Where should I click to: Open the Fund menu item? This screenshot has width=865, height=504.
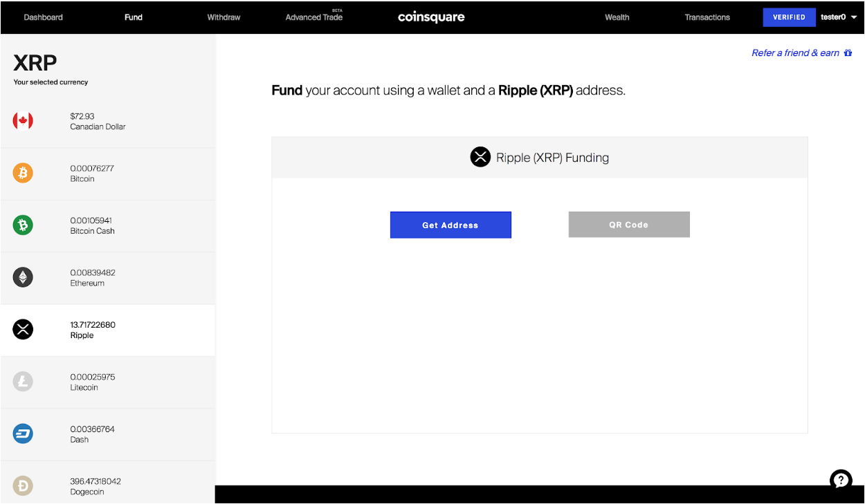(134, 17)
